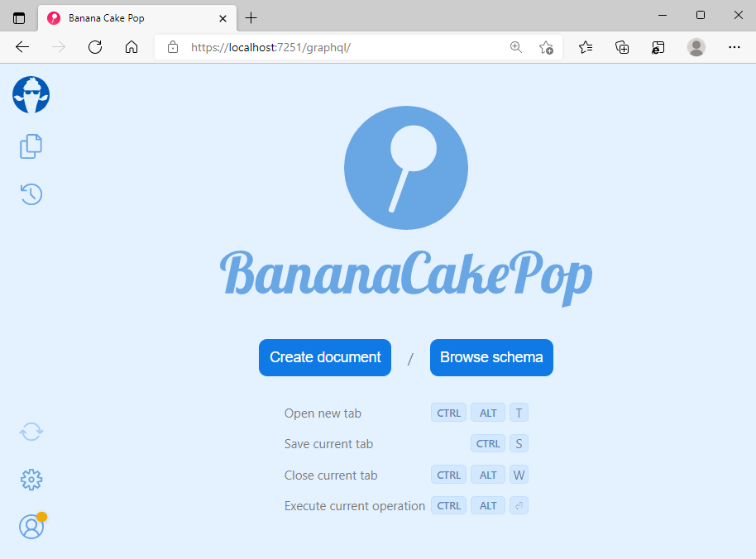View site information lock icon

coord(173,47)
